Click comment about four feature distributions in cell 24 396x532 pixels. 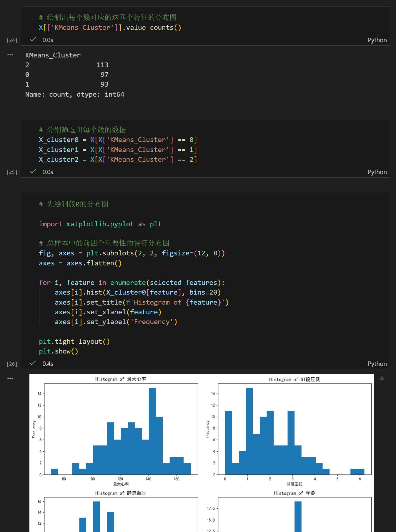[108, 17]
